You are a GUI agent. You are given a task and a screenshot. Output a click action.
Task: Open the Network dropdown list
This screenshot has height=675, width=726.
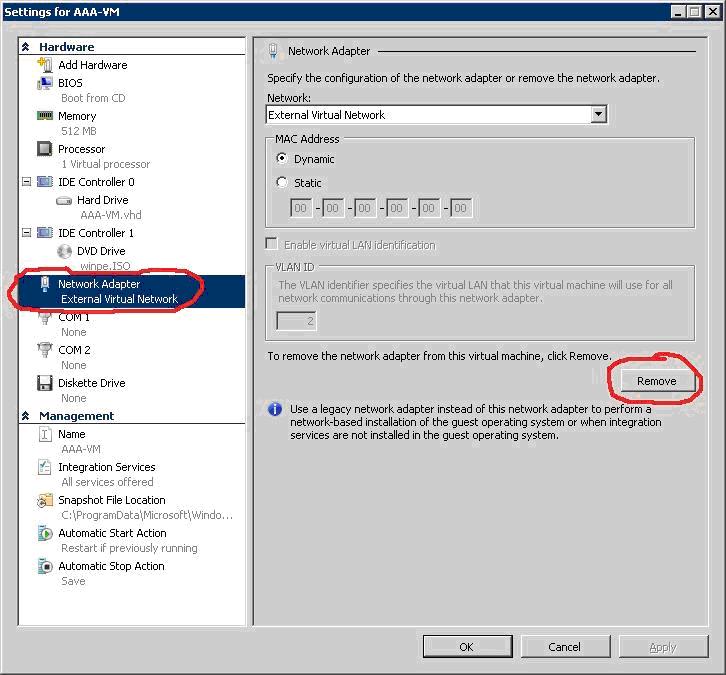pos(599,114)
